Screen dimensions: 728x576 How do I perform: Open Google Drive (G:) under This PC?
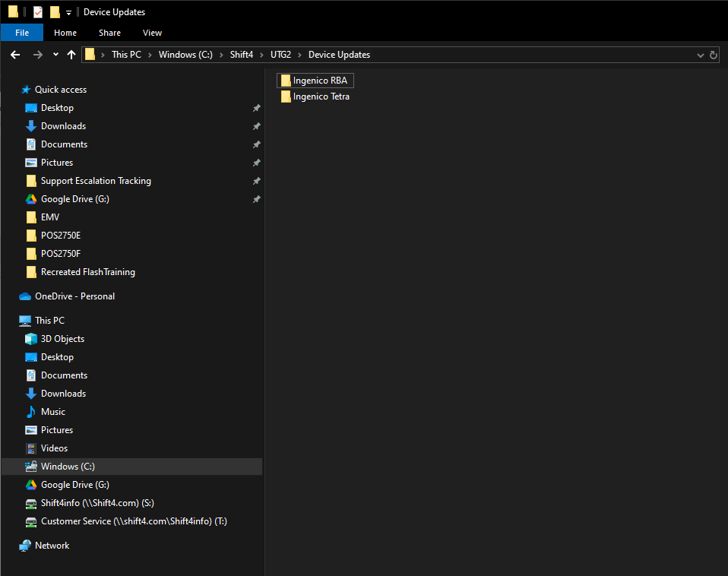66,485
